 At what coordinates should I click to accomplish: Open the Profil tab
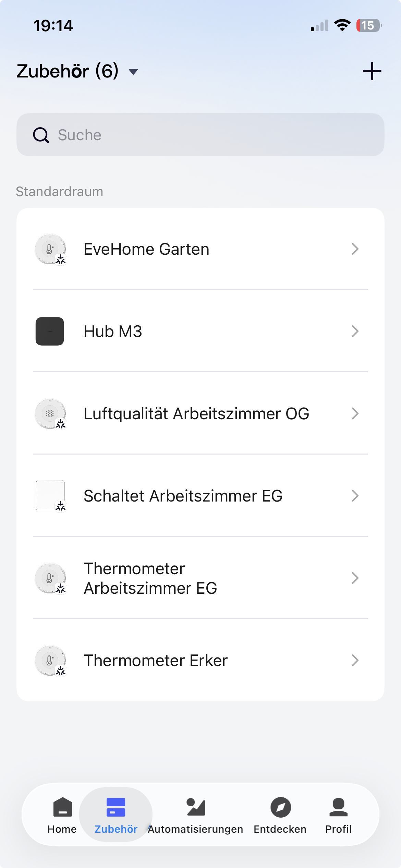338,815
